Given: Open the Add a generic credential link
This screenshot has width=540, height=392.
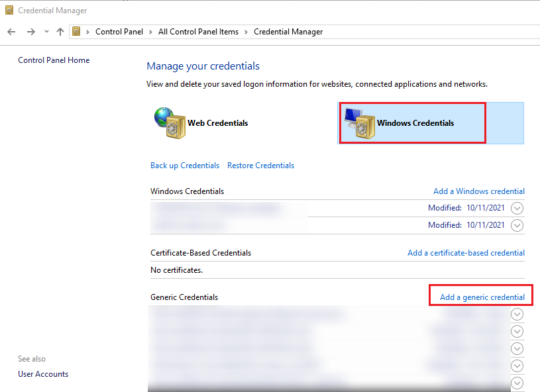Looking at the screenshot, I should (x=480, y=295).
